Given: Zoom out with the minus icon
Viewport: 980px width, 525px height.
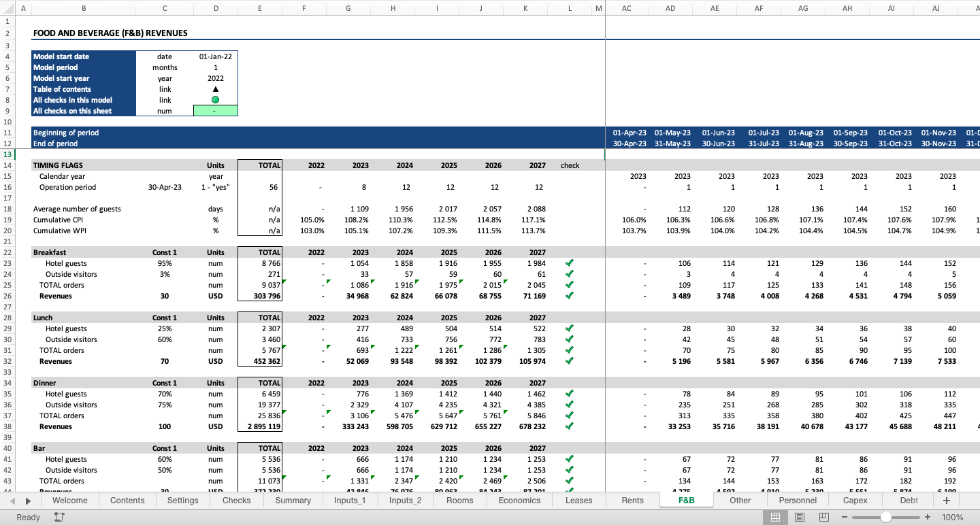Looking at the screenshot, I should click(844, 517).
